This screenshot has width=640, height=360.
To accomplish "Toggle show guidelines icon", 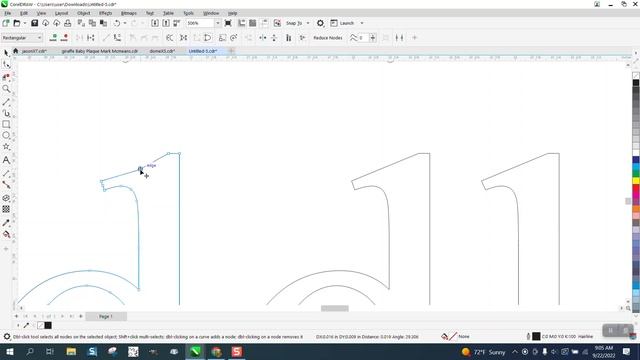I will [x=264, y=23].
